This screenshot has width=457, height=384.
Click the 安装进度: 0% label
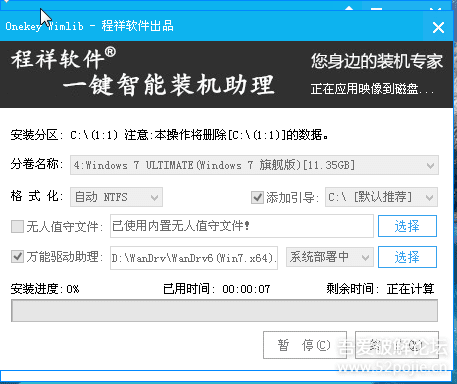click(x=45, y=289)
